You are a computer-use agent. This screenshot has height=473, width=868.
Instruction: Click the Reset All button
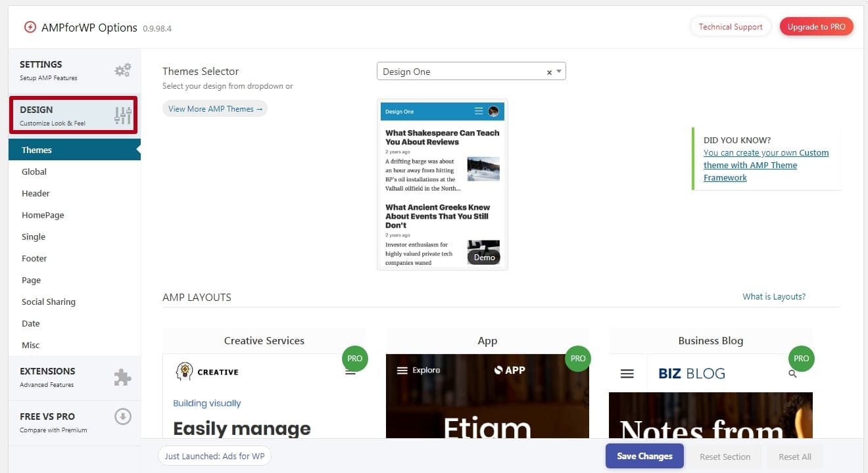(794, 457)
